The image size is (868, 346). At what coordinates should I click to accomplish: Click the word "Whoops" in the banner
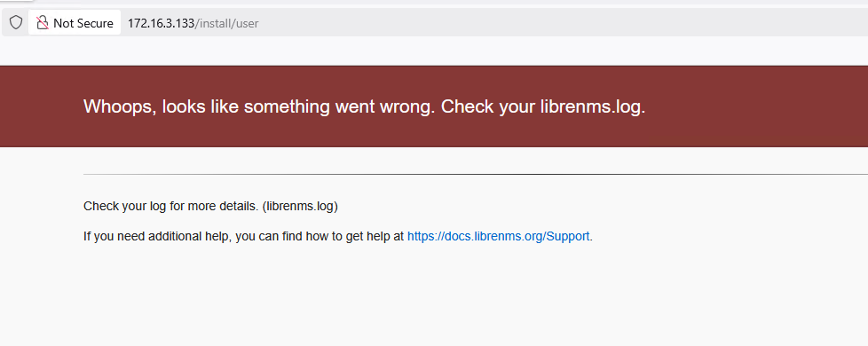pos(117,106)
